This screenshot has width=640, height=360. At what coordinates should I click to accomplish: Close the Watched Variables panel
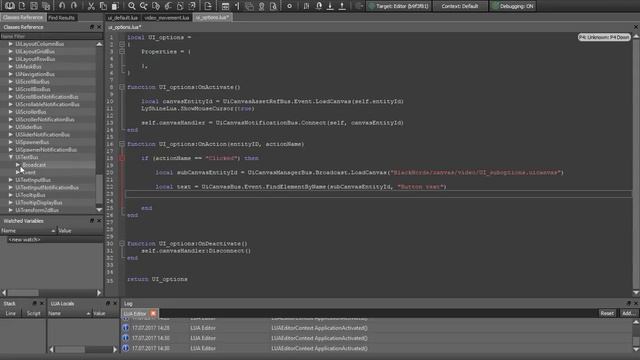tap(99, 221)
